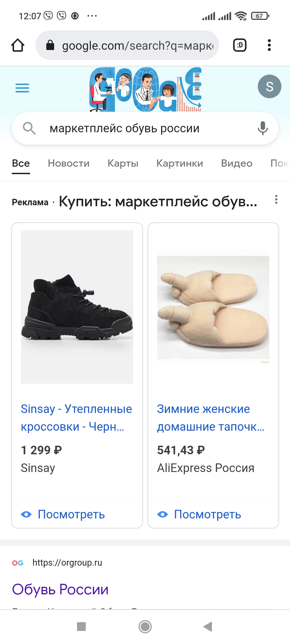The image size is (290, 644).
Task: Tap Посмотреть under Sinsay product
Action: click(71, 514)
